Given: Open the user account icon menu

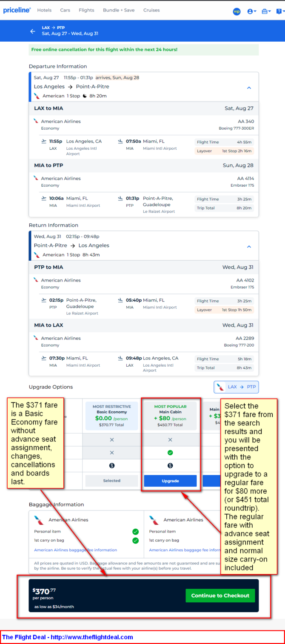Looking at the screenshot, I should coord(250,11).
